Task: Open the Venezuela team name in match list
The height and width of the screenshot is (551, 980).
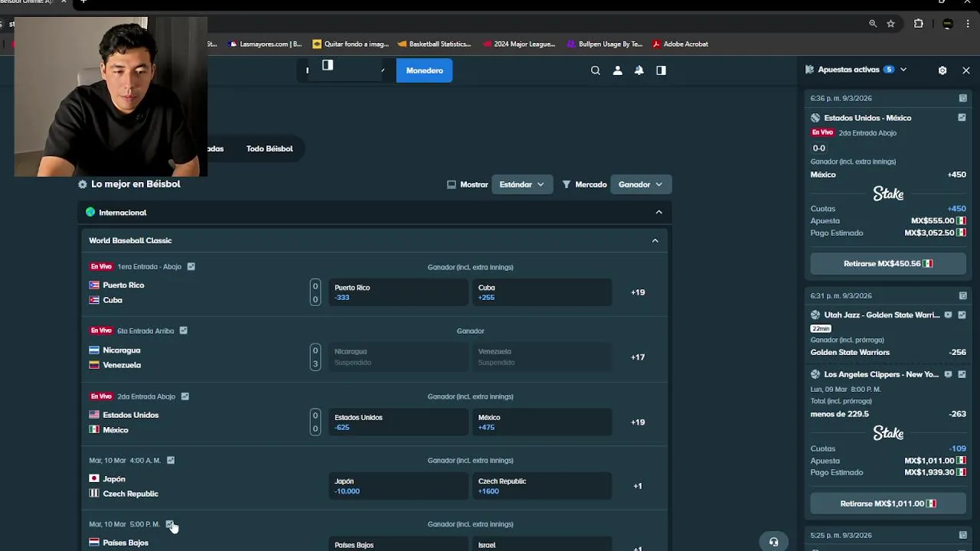Action: (x=122, y=365)
